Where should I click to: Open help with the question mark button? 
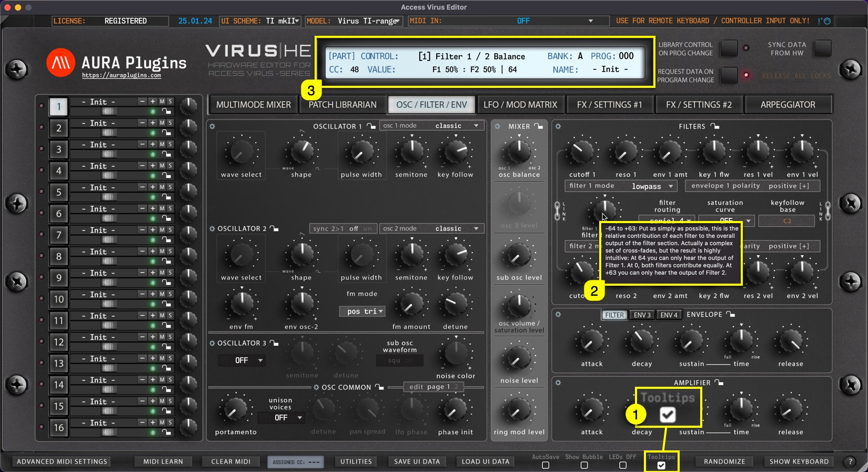click(x=850, y=461)
